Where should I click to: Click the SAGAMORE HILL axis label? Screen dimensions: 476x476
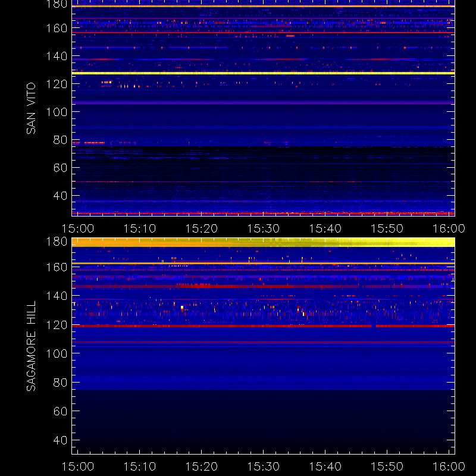(x=31, y=346)
